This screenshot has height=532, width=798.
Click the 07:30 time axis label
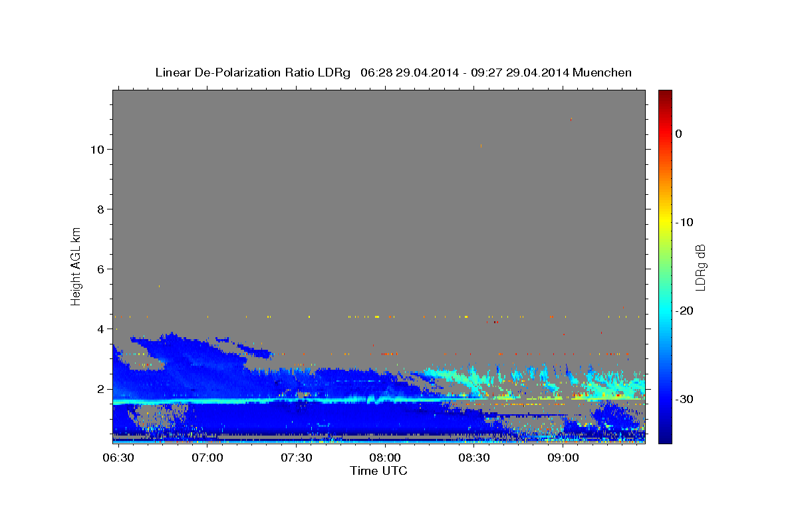coord(296,458)
